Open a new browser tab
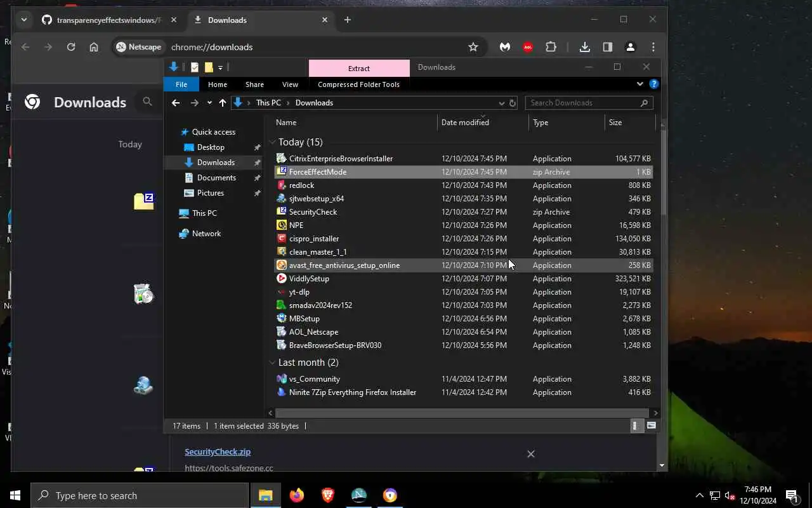 [x=347, y=20]
